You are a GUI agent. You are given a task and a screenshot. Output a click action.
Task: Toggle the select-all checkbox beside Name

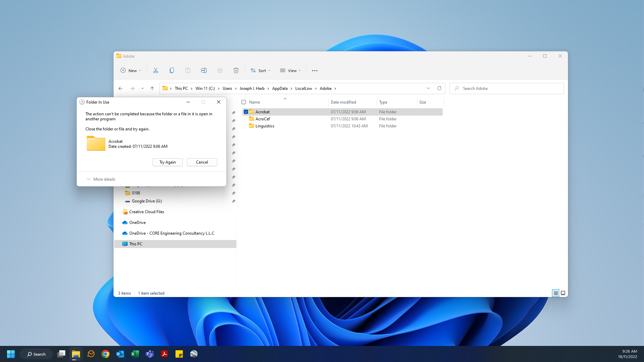click(x=244, y=102)
